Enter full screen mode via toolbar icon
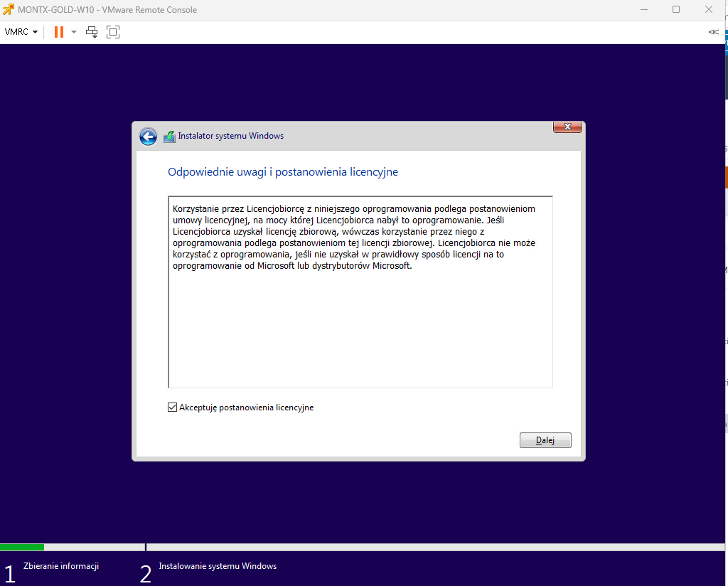Screen dimensions: 728x586 [113, 32]
